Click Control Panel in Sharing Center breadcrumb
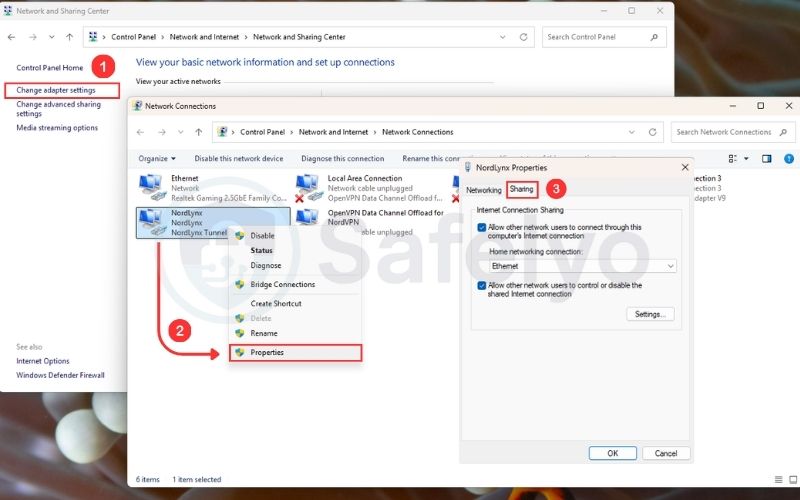Image resolution: width=800 pixels, height=500 pixels. [x=133, y=37]
